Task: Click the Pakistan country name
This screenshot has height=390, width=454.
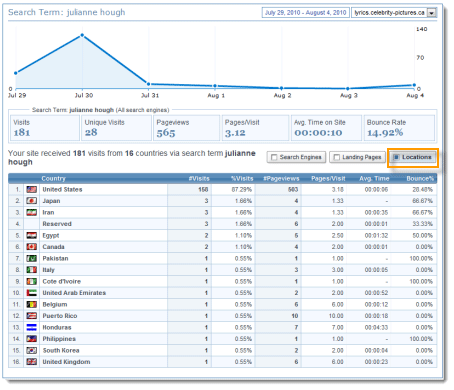Action: click(55, 259)
